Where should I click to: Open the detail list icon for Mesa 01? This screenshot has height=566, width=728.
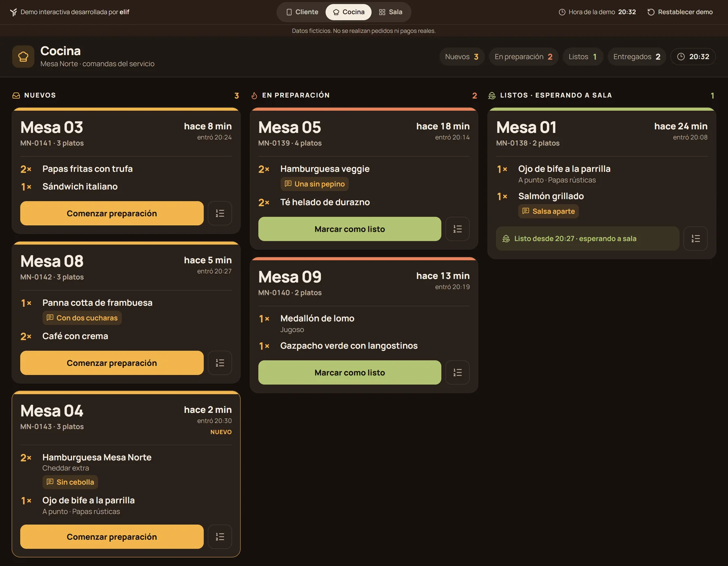[x=695, y=239]
